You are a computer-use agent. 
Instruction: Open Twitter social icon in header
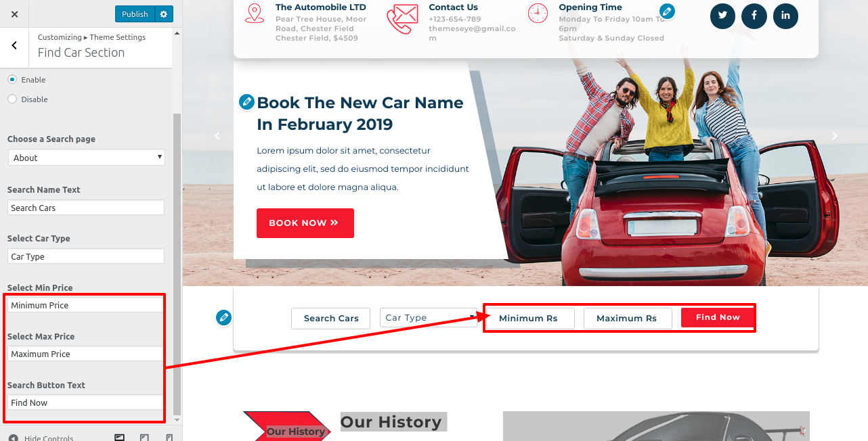click(x=723, y=16)
